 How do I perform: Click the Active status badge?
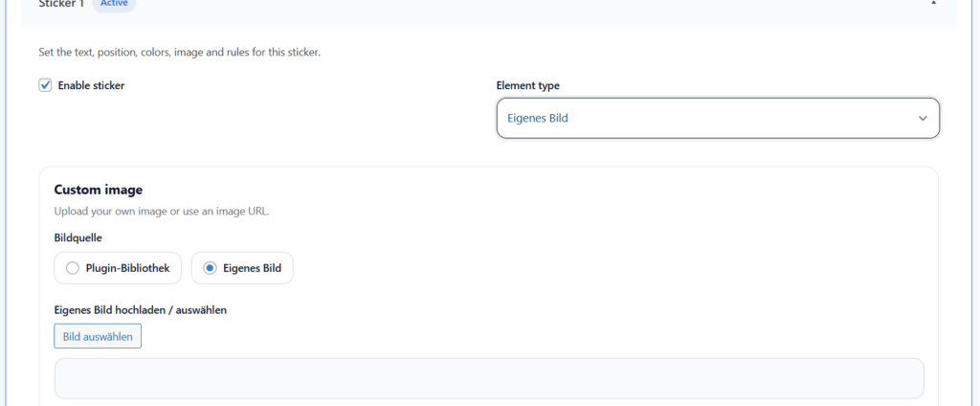click(x=113, y=4)
